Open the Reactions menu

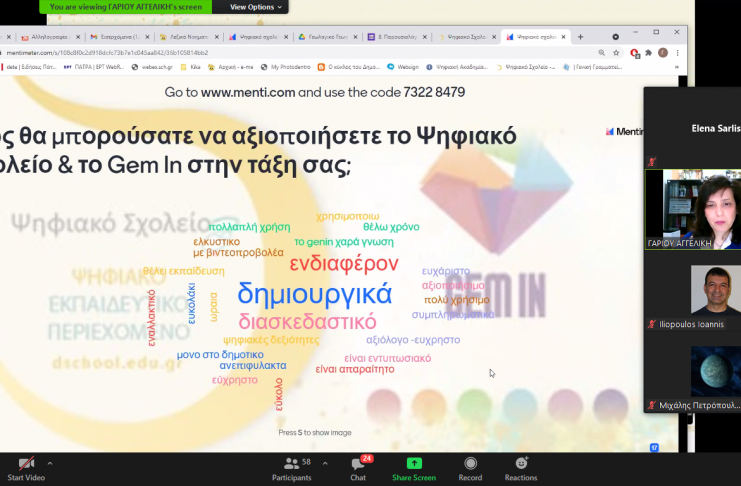click(520, 468)
